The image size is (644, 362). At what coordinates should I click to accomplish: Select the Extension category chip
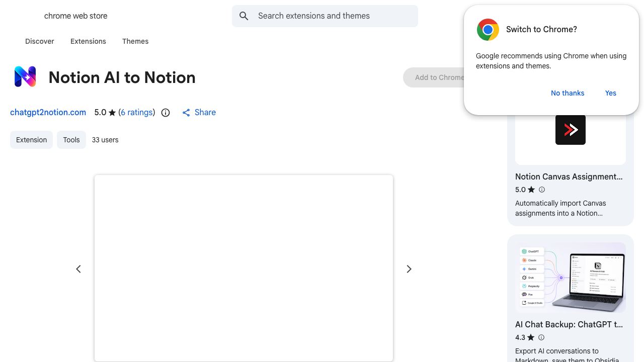tap(31, 140)
